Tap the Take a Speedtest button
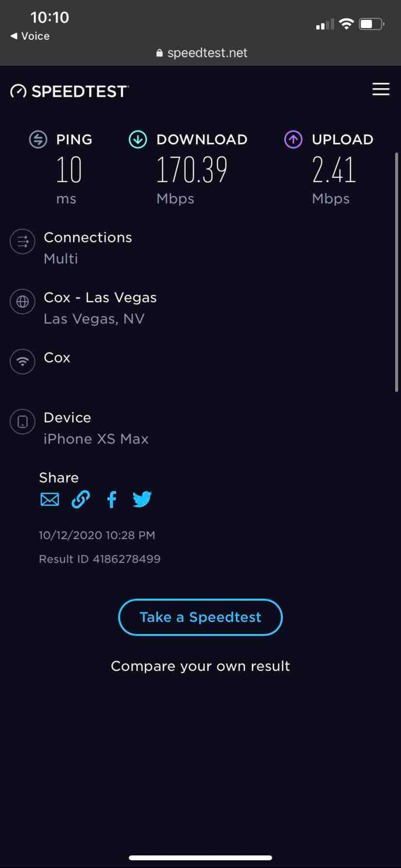 pyautogui.click(x=200, y=617)
